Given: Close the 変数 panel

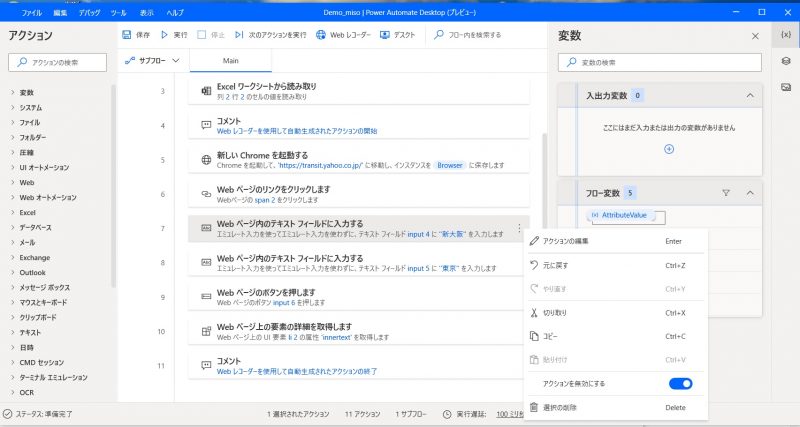Looking at the screenshot, I should coord(754,35).
